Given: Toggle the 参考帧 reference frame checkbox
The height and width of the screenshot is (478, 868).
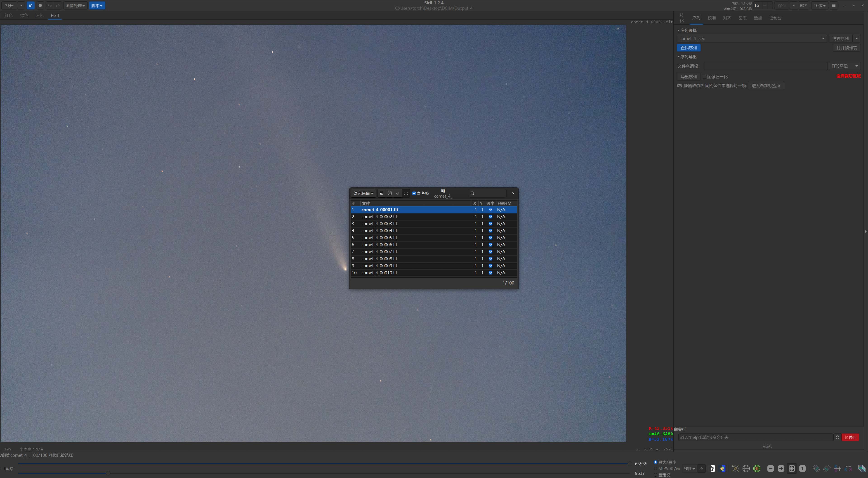Looking at the screenshot, I should (414, 193).
